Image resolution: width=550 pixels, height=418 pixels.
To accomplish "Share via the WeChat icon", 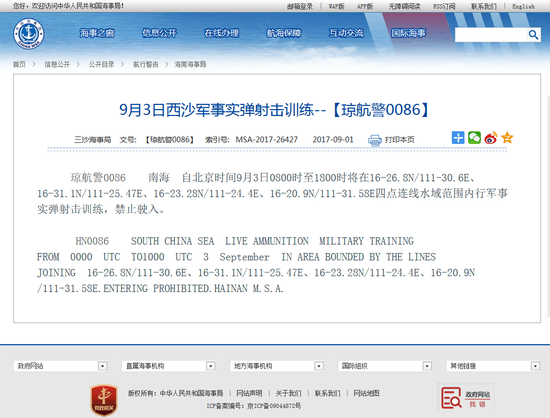I will click(474, 138).
